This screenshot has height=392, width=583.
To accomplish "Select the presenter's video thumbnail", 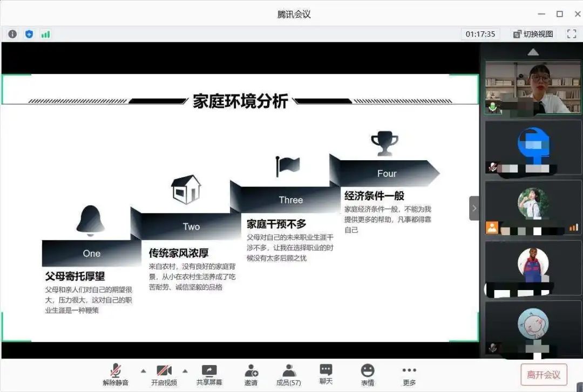I will point(533,87).
